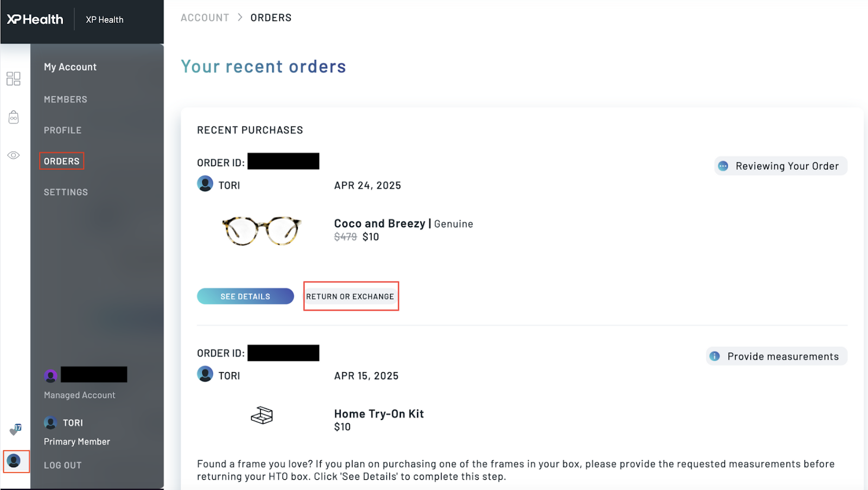Click the account avatar icon in rail
The image size is (868, 490).
[x=14, y=461]
